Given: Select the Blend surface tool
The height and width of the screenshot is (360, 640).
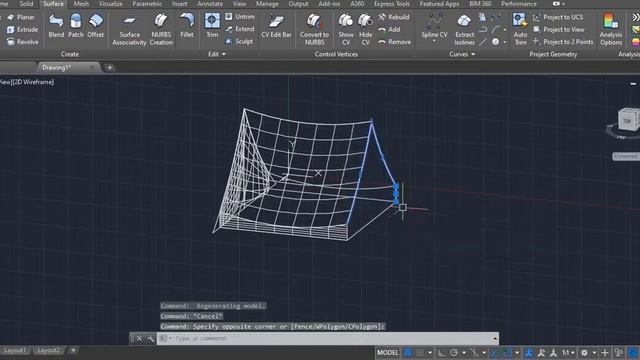Looking at the screenshot, I should coord(56,26).
